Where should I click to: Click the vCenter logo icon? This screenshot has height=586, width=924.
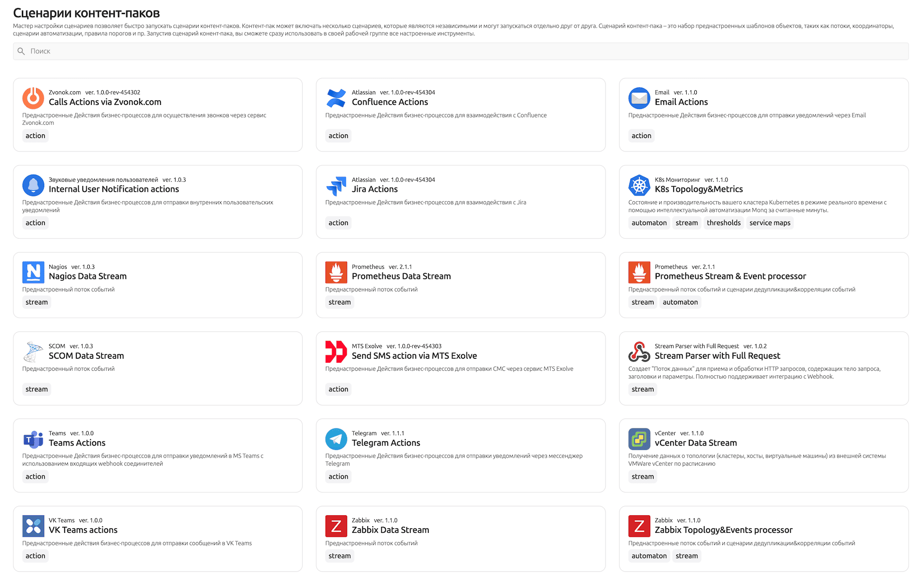tap(639, 439)
